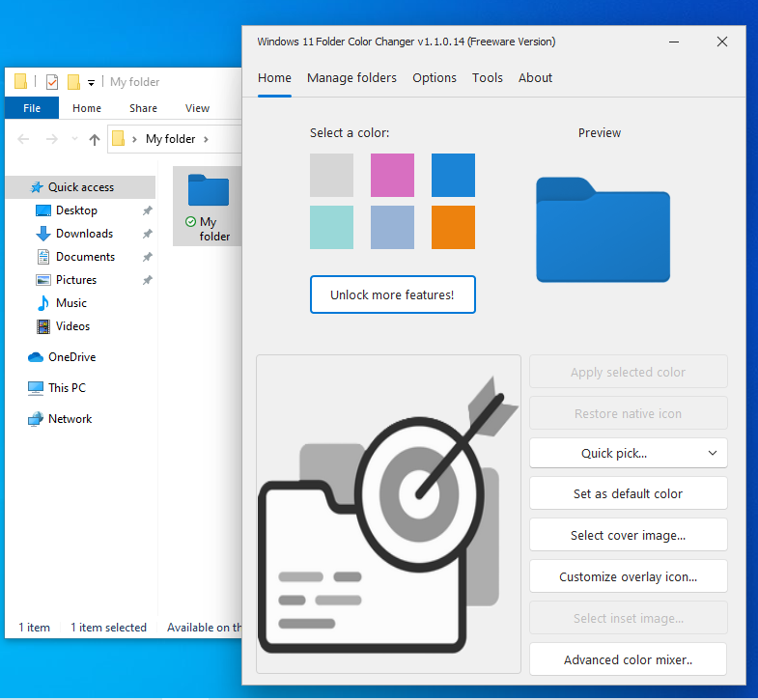The image size is (758, 700).
Task: Switch to the Manage folders tab
Action: [x=351, y=78]
